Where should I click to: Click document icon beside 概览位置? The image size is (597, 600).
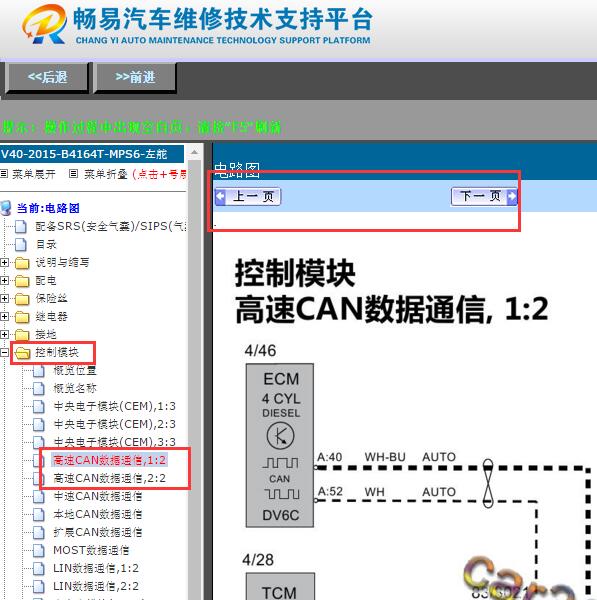coord(39,370)
